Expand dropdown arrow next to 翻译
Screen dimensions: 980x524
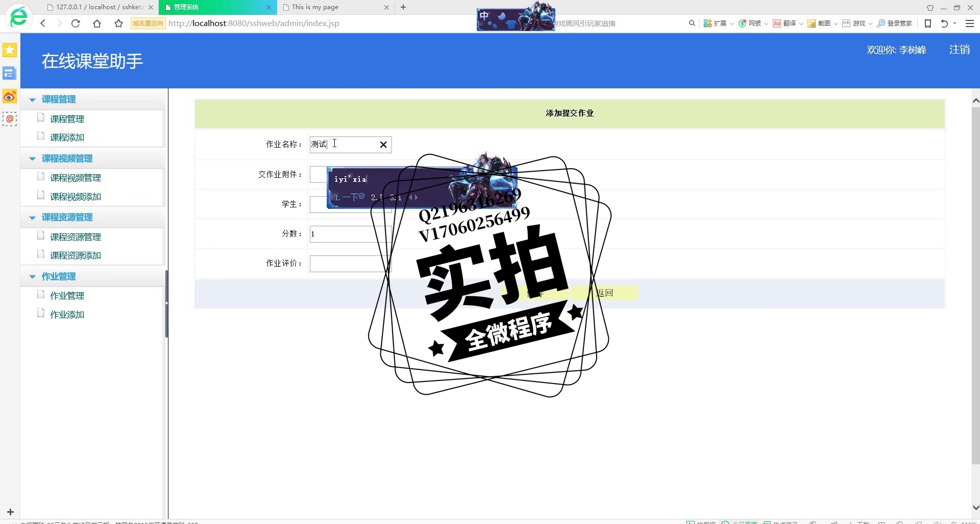[x=801, y=24]
